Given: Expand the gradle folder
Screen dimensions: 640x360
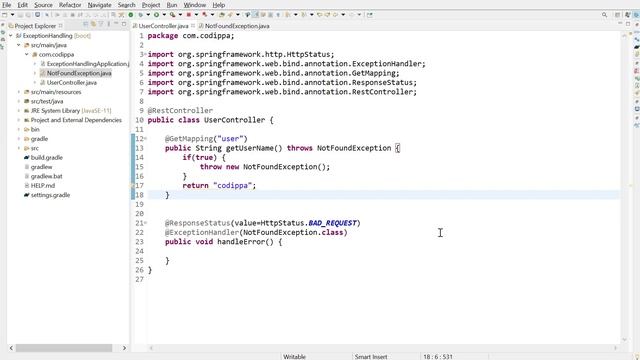Looking at the screenshot, I should point(19,139).
